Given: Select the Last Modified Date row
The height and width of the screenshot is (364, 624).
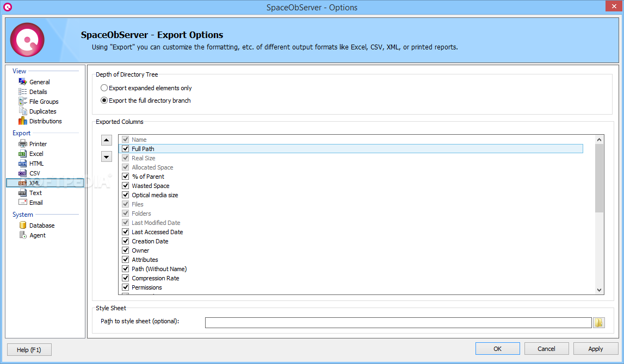Looking at the screenshot, I should [x=350, y=223].
